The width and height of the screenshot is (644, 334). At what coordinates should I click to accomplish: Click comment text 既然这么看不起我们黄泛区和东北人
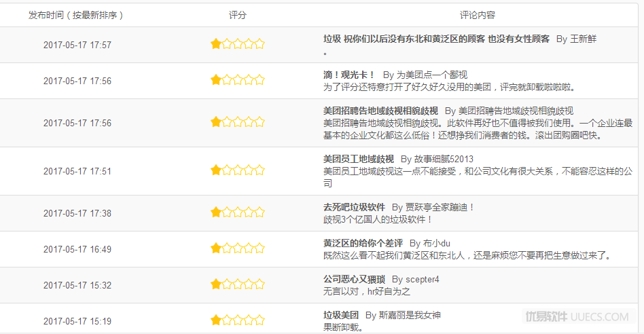(x=394, y=255)
